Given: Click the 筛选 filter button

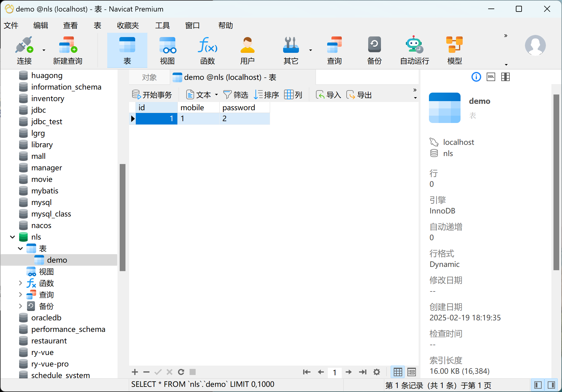Looking at the screenshot, I should (236, 95).
